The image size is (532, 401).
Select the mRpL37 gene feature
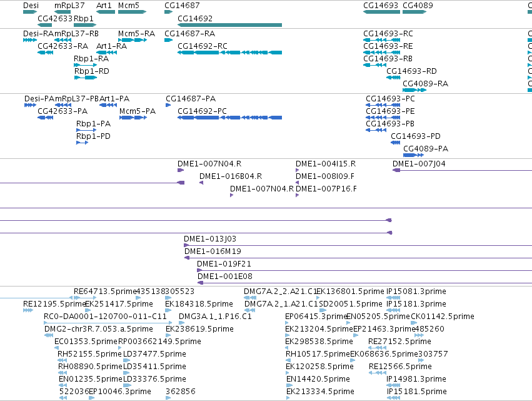63,12
